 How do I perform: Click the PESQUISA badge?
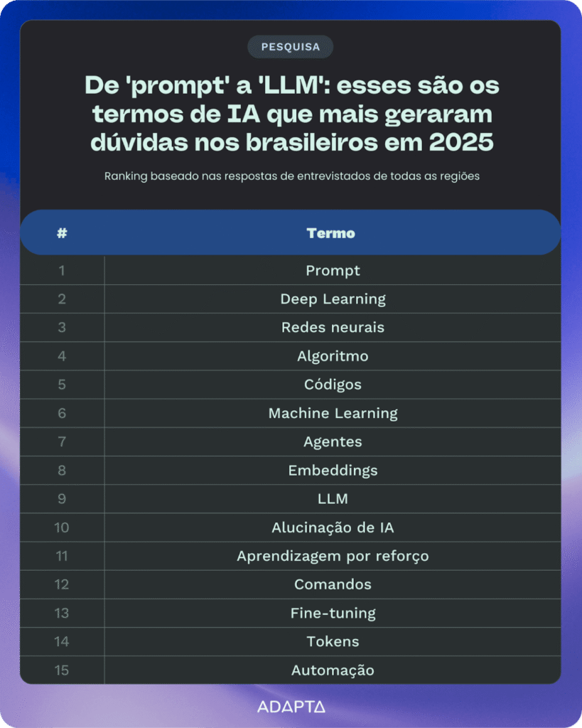(291, 47)
